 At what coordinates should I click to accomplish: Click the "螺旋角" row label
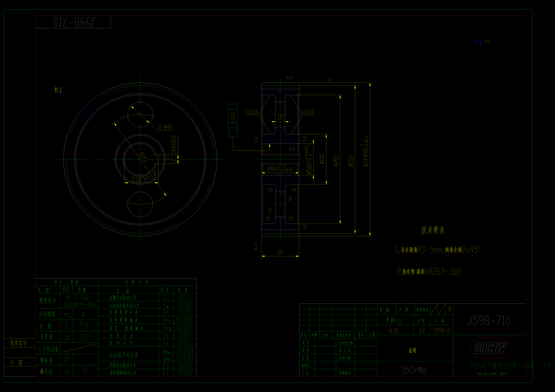46,360
